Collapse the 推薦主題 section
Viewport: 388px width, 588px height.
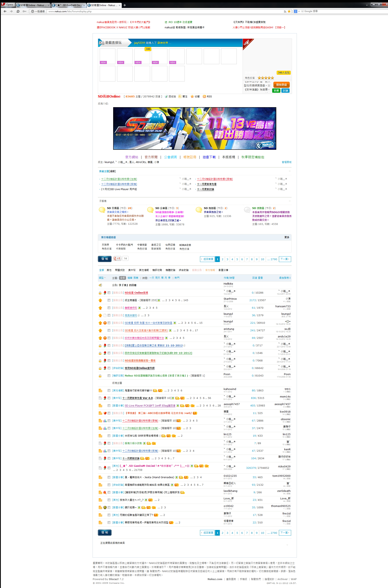coord(290,171)
